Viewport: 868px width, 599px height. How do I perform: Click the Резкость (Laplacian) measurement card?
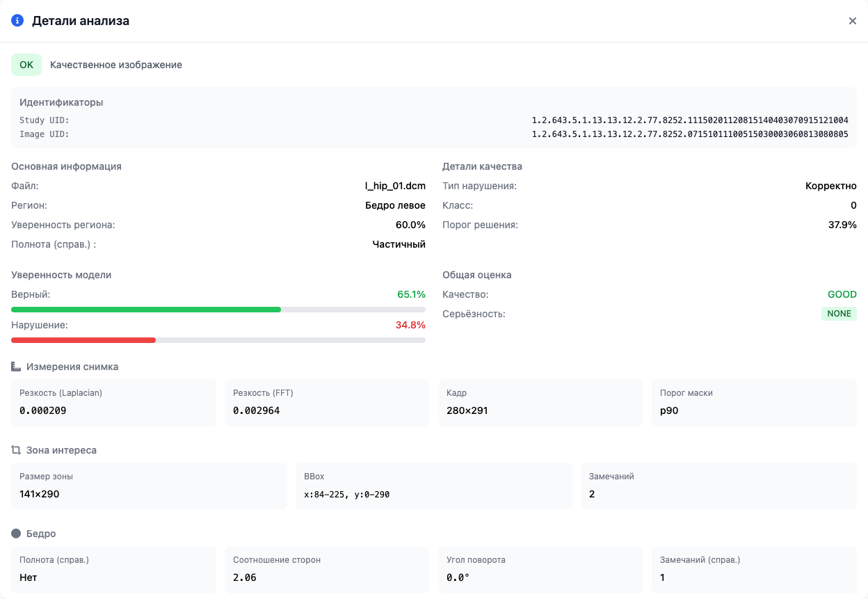113,403
